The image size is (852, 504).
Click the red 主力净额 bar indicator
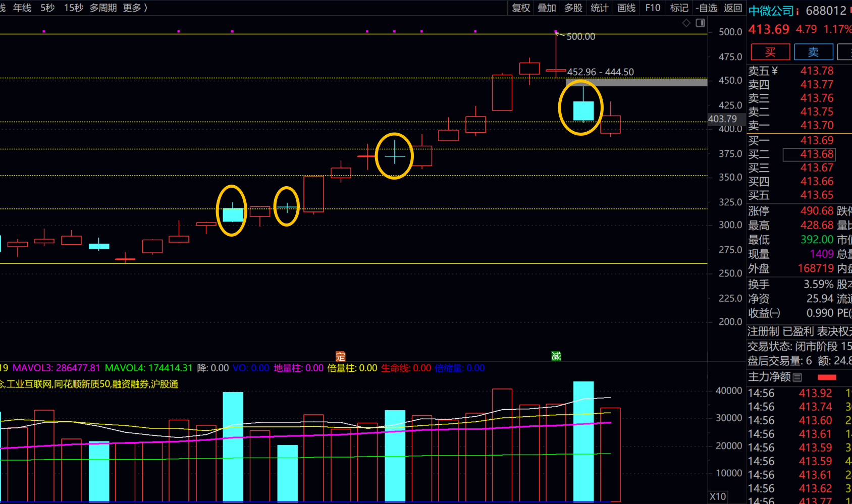[x=827, y=377]
